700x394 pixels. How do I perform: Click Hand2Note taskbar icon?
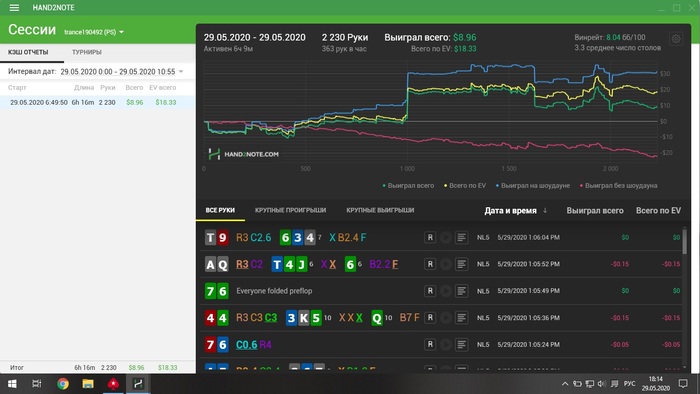[138, 384]
